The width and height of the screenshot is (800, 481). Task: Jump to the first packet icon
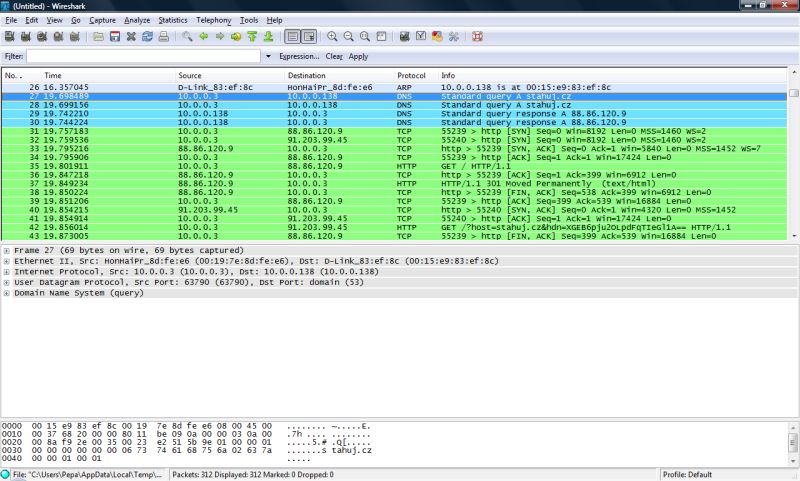click(252, 36)
